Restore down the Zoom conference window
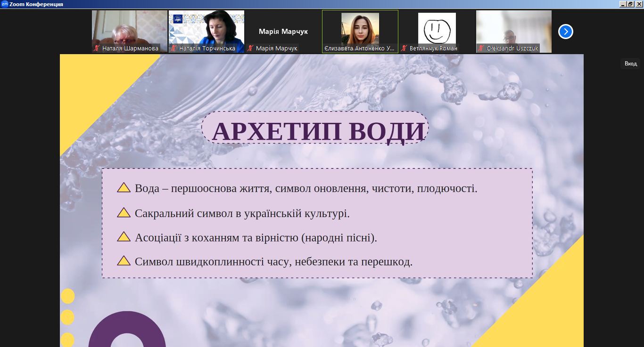The height and width of the screenshot is (347, 644). coord(630,4)
